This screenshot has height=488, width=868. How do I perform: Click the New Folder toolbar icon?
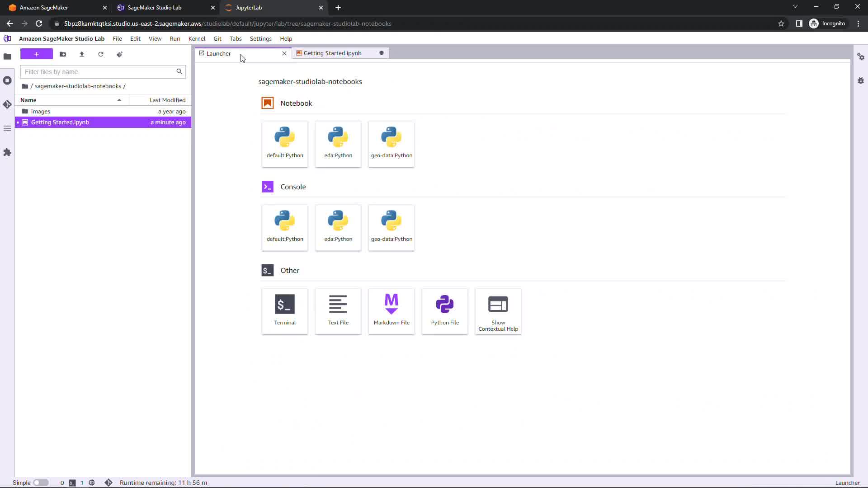[63, 54]
